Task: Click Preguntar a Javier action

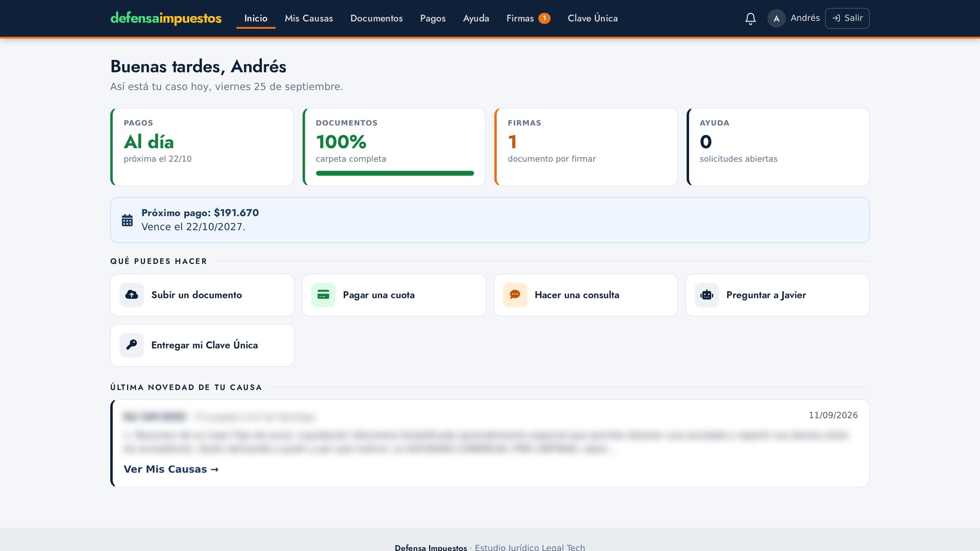Action: pyautogui.click(x=777, y=295)
